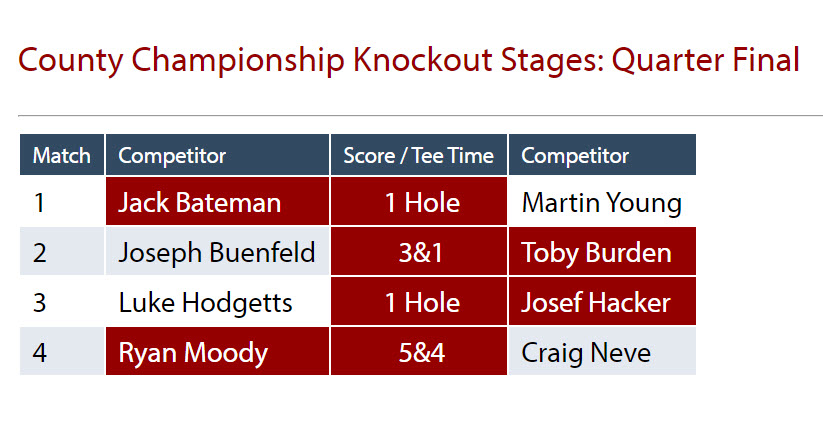
Task: Click Joseph Buenfeld competitor name
Action: point(217,252)
